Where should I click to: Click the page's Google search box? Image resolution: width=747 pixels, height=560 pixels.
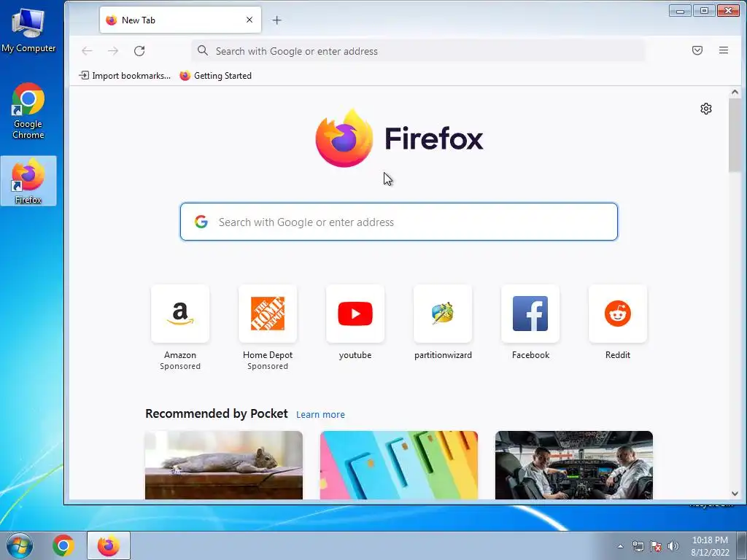[x=399, y=222]
